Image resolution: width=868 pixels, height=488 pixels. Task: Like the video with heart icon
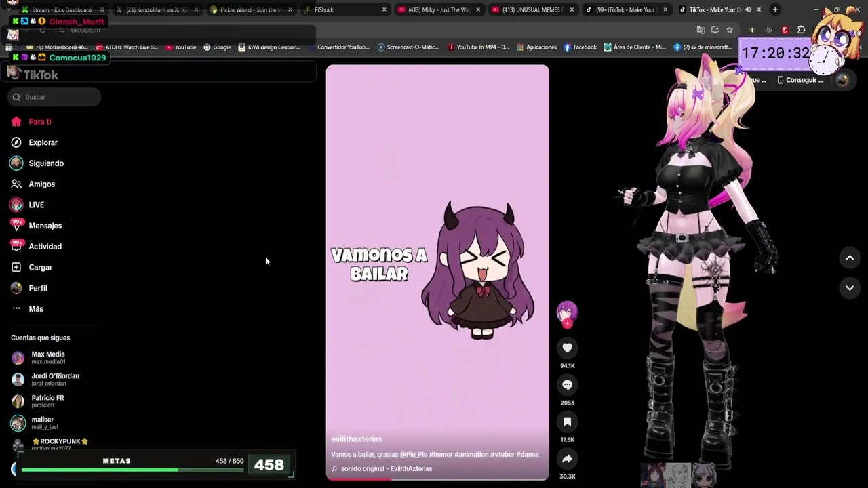point(568,348)
